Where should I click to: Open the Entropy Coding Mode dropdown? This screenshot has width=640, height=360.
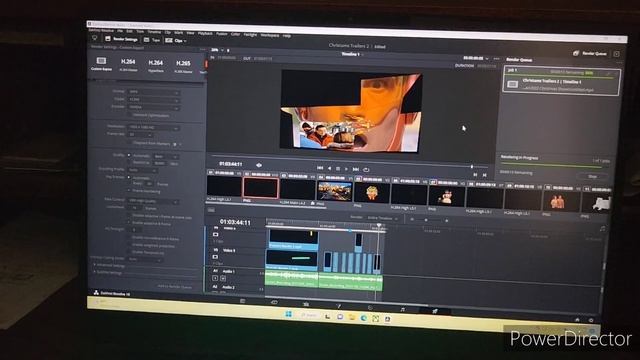coord(145,259)
